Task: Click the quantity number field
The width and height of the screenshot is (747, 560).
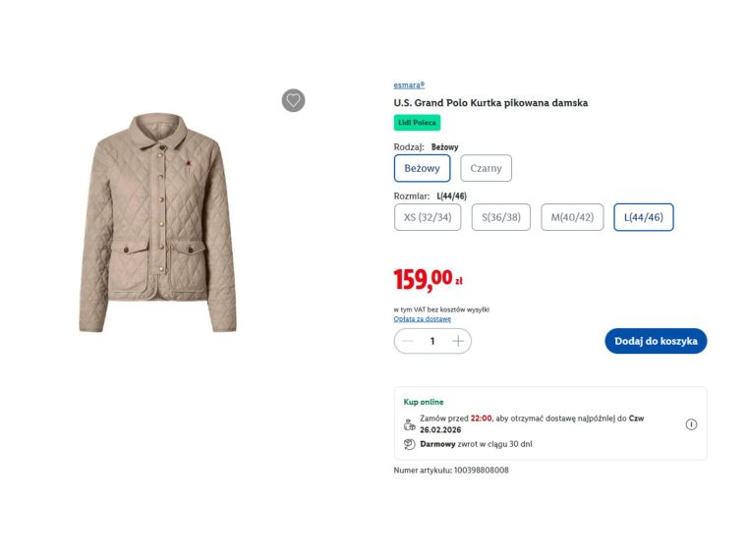Action: (432, 341)
